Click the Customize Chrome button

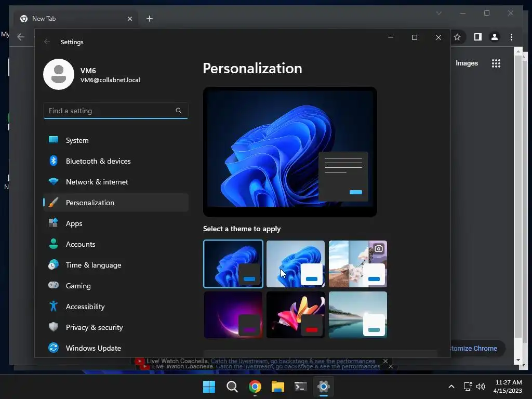(477, 349)
